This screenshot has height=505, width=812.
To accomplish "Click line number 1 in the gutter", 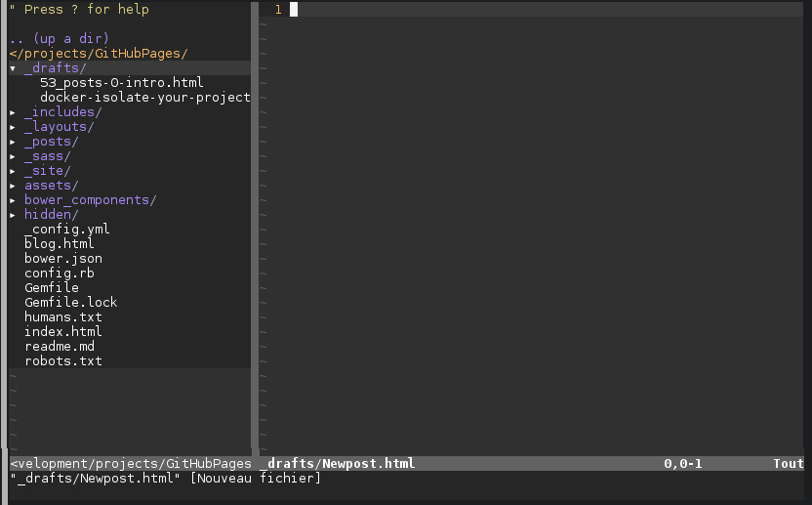I will tap(278, 10).
